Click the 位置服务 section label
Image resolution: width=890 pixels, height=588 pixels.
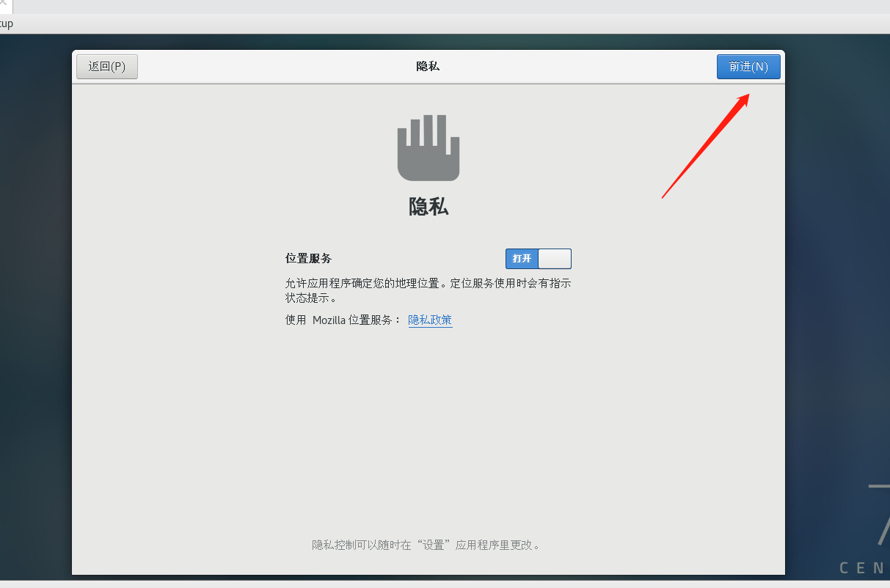tap(309, 258)
